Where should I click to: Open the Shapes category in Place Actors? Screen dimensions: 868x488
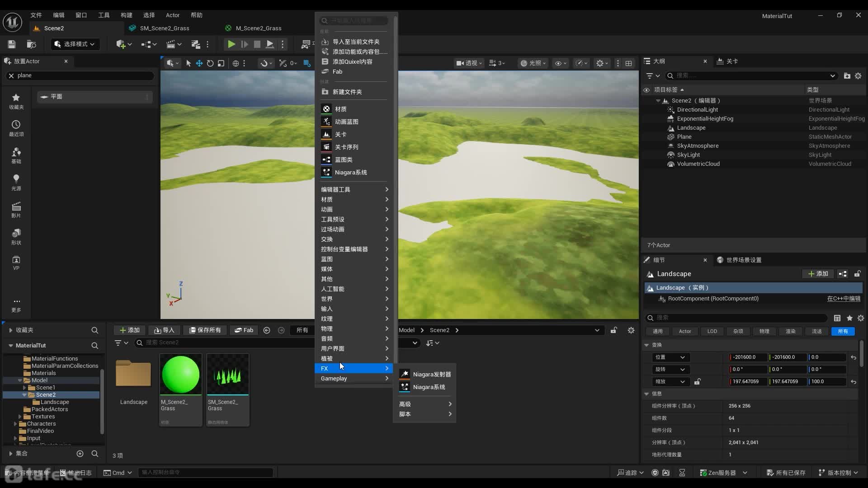point(16,236)
